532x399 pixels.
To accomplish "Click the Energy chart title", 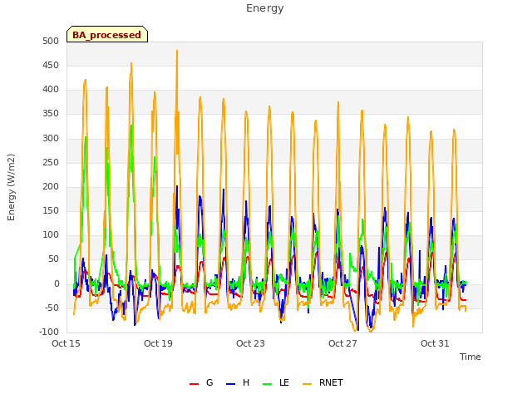I will coord(265,8).
